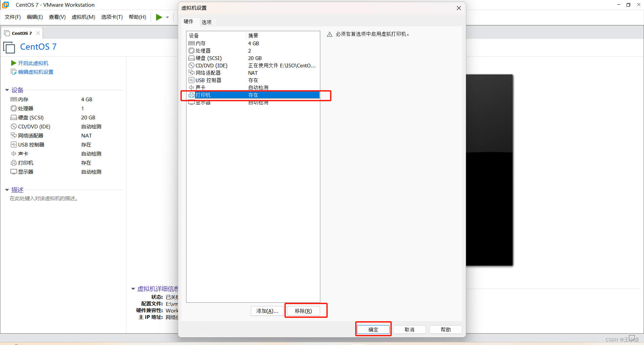
Task: Click the printer icon in main window devices
Action: tap(14, 163)
